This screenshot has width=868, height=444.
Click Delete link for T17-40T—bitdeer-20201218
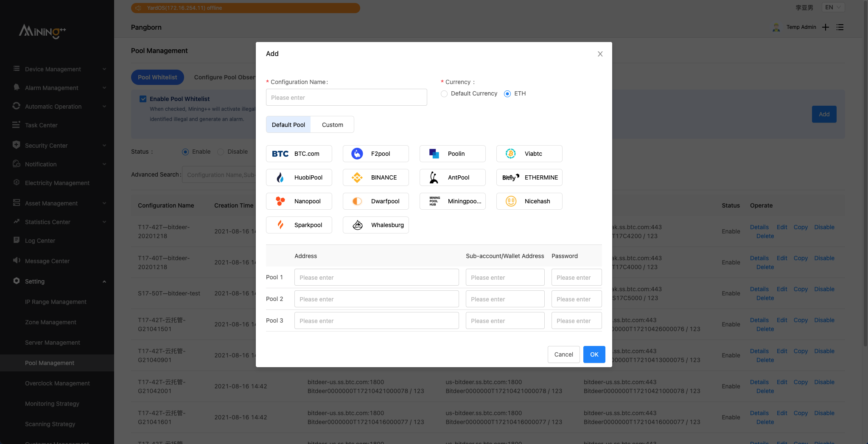coord(765,267)
